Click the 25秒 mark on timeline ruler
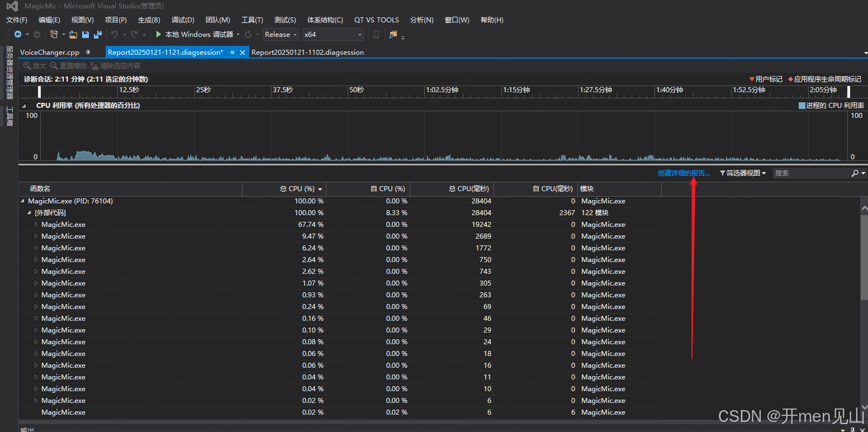Image resolution: width=868 pixels, height=432 pixels. pyautogui.click(x=203, y=90)
